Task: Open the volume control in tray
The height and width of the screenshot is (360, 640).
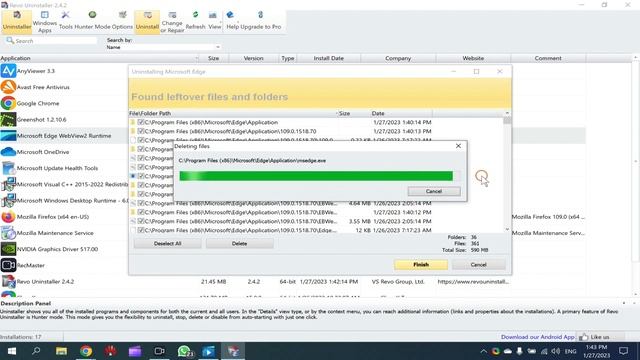Action: coord(556,351)
